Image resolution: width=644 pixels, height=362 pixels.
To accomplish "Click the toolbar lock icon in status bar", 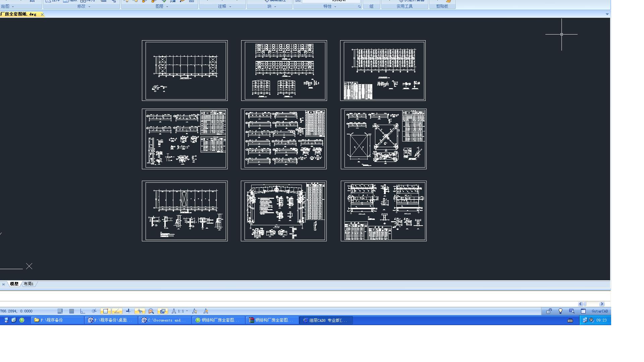I will (x=549, y=311).
